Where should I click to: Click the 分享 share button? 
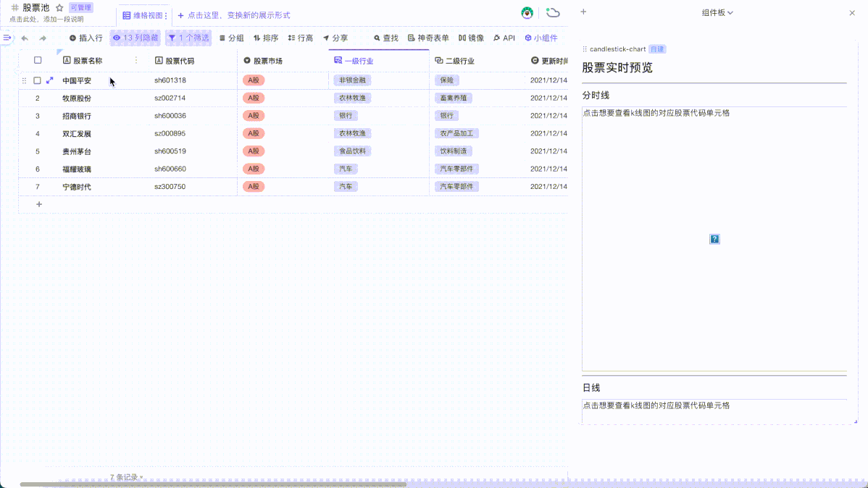click(335, 38)
